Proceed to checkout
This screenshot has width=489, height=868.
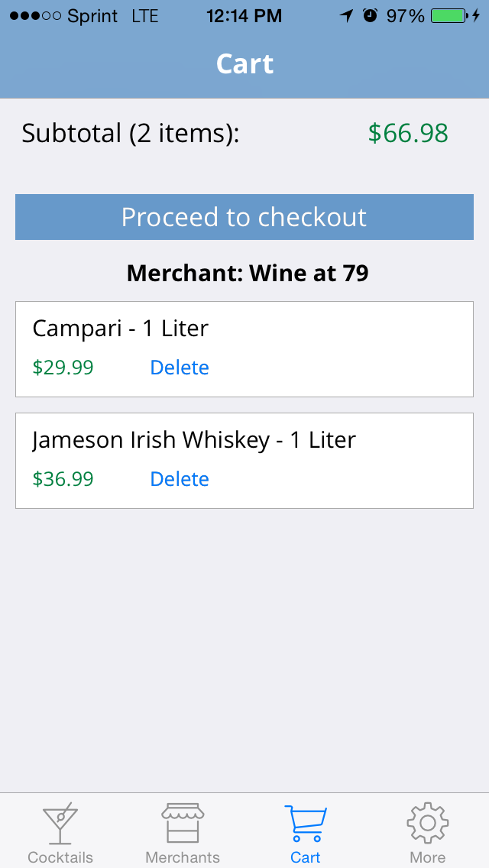(x=244, y=217)
